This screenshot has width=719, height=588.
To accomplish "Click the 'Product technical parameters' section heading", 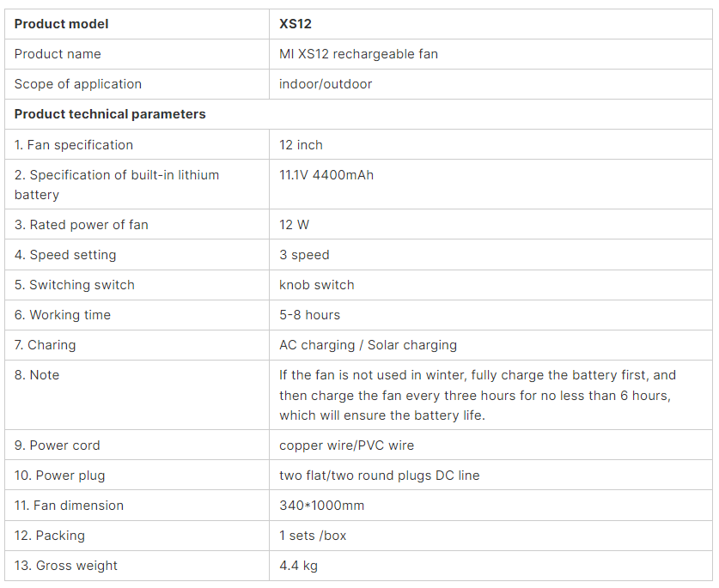I will pyautogui.click(x=110, y=114).
